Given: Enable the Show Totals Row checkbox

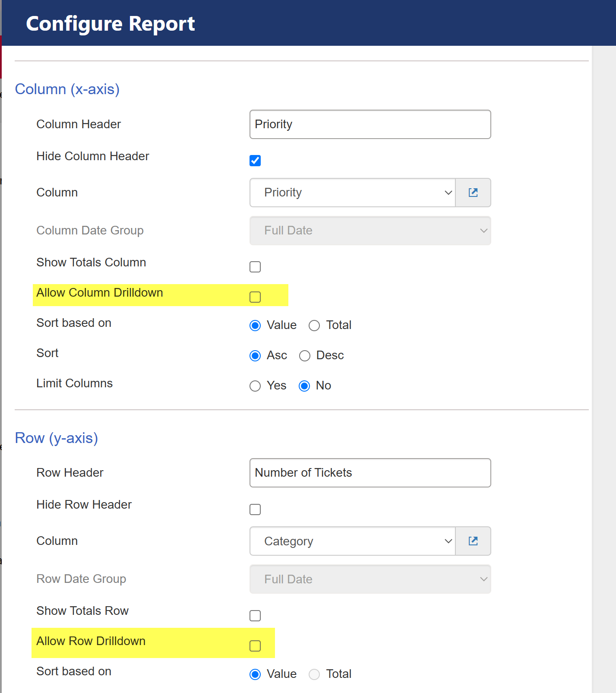Looking at the screenshot, I should coord(255,616).
